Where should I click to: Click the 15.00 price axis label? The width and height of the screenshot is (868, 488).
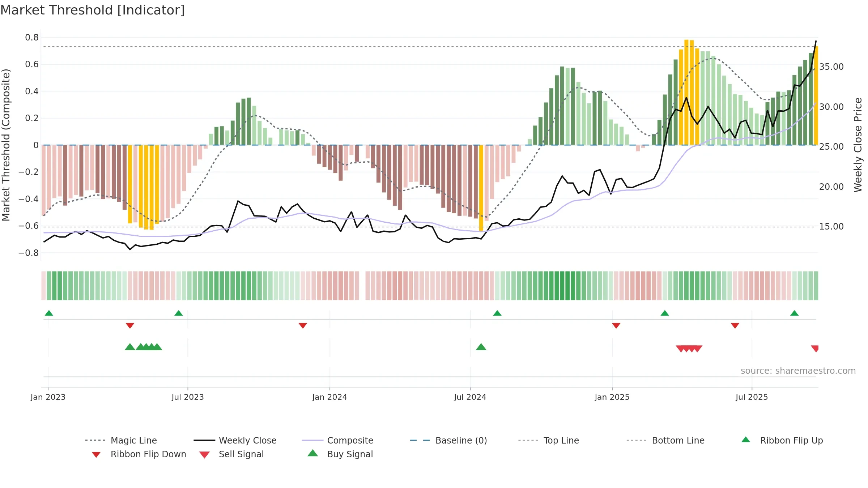pos(831,227)
